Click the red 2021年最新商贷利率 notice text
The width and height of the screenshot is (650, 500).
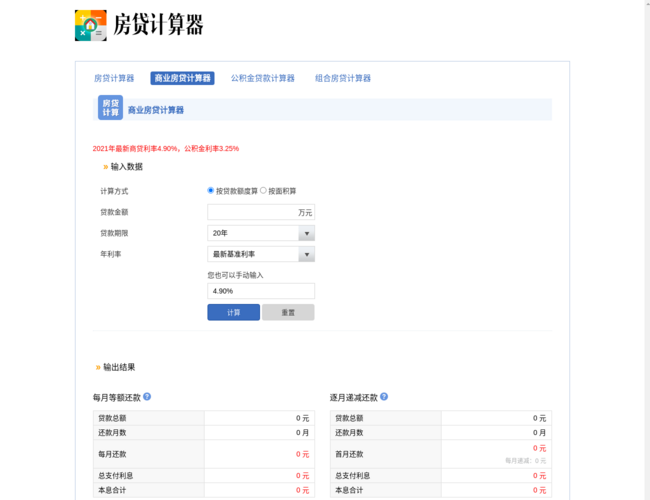(166, 148)
